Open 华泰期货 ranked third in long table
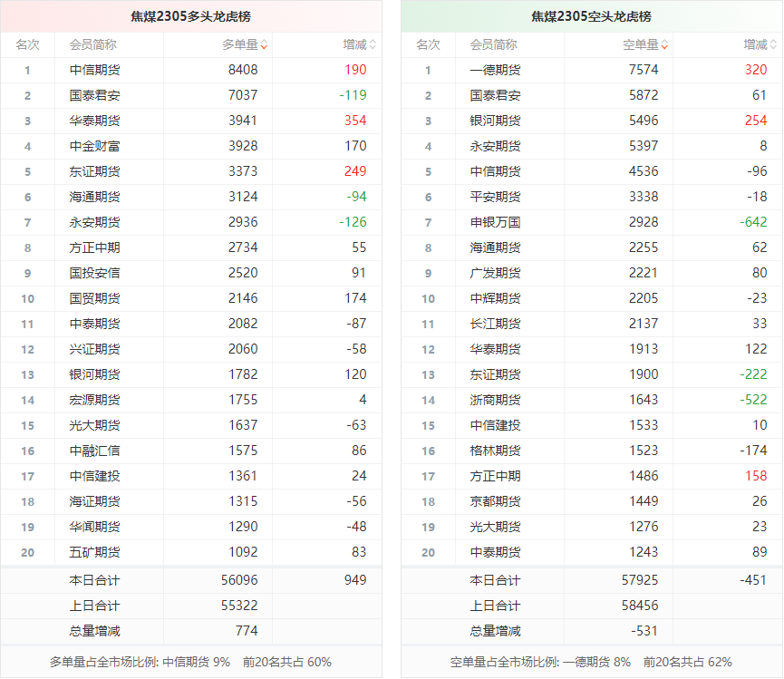Screen dimensions: 784x679 94,121
